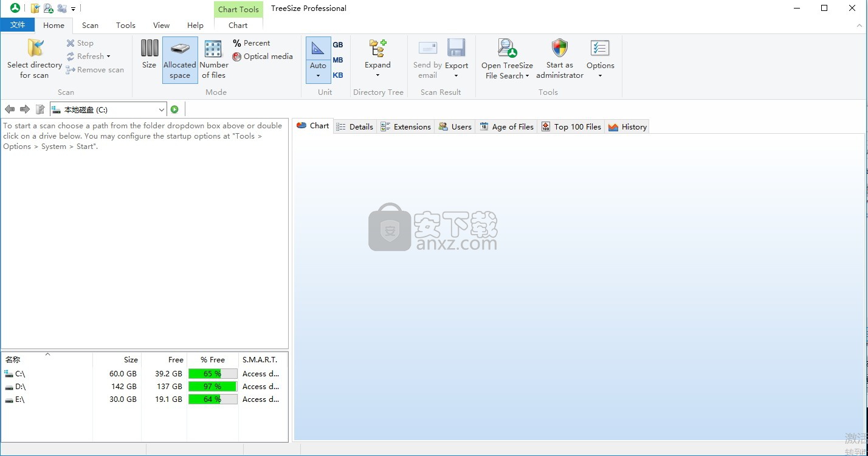The height and width of the screenshot is (456, 868).
Task: Open the Extensions tab
Action: click(405, 126)
